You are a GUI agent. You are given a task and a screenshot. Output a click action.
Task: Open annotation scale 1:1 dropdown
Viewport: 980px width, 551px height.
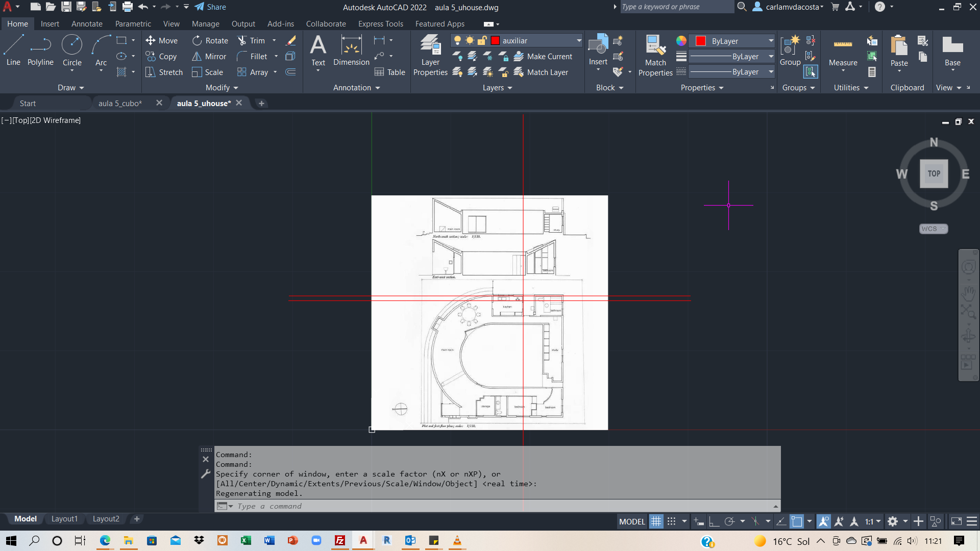873,521
